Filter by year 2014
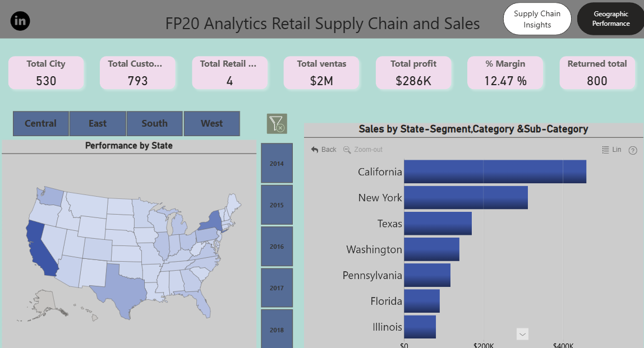This screenshot has width=644, height=348. click(277, 163)
